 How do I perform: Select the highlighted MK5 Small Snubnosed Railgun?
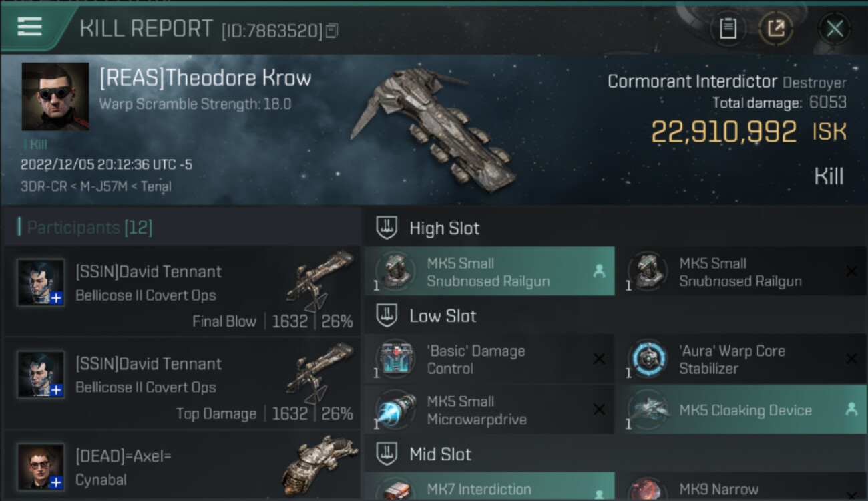[x=489, y=272]
